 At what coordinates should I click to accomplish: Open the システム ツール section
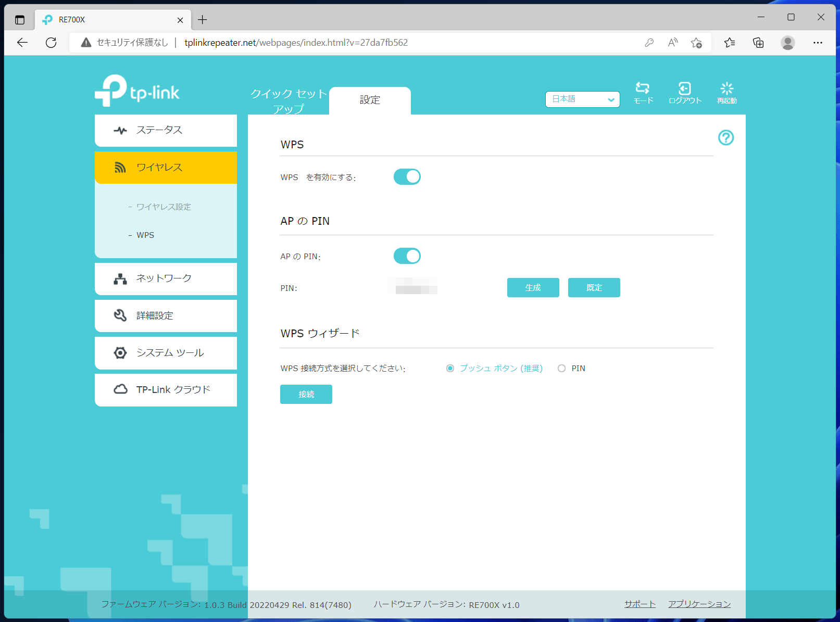click(166, 353)
